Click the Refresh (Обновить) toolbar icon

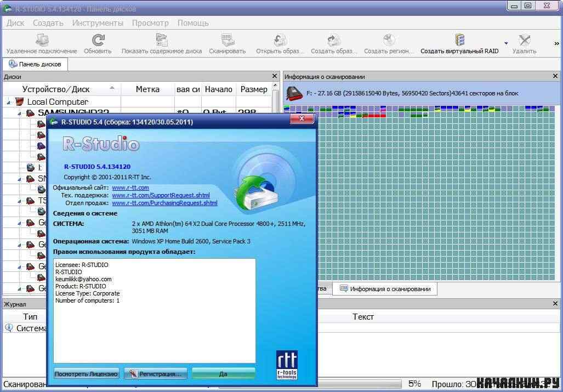[x=98, y=40]
